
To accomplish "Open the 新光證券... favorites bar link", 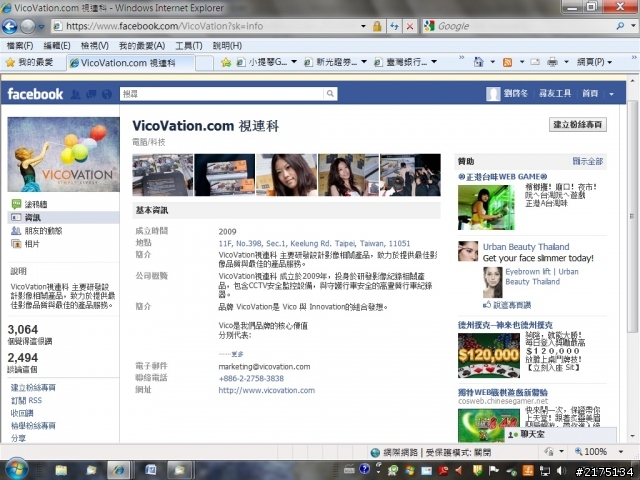I will click(336, 62).
